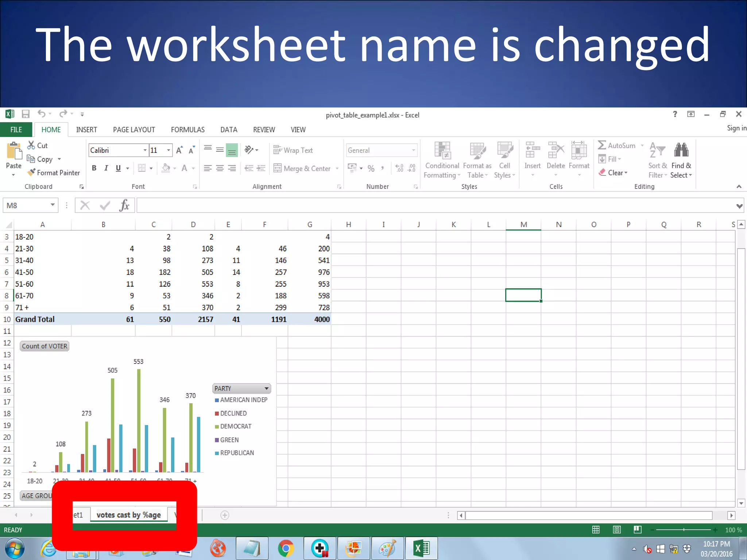Open the General number format dropdown
The image size is (747, 560).
413,150
